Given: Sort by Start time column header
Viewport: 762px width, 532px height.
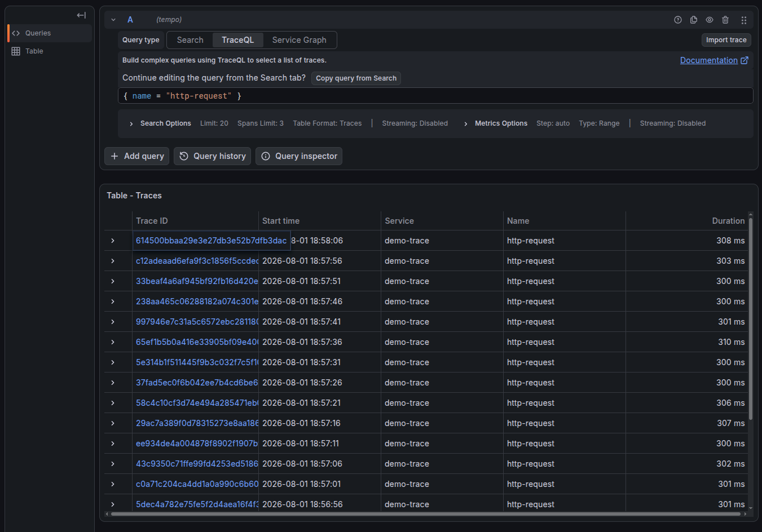Looking at the screenshot, I should coord(281,221).
